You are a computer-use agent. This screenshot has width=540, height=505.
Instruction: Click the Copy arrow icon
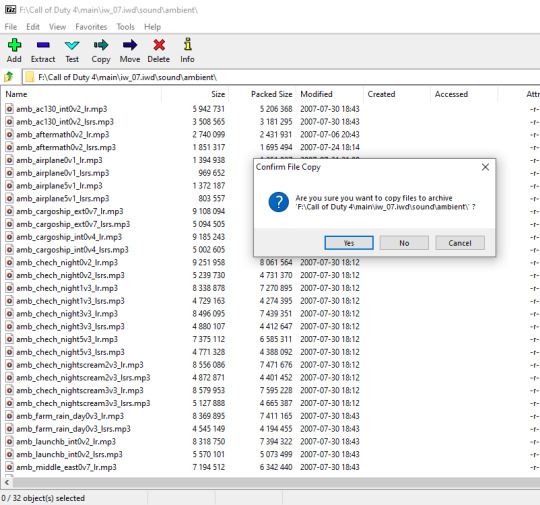pyautogui.click(x=101, y=45)
